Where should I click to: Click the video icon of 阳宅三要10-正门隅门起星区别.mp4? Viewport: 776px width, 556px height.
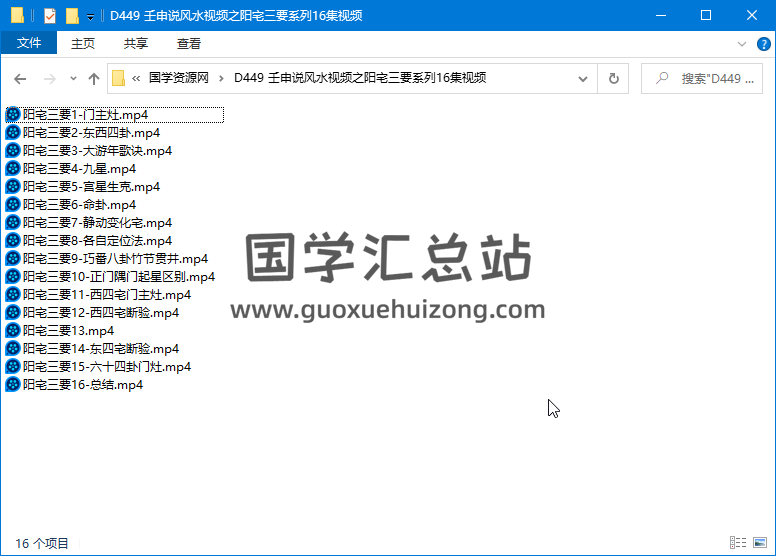pos(13,277)
